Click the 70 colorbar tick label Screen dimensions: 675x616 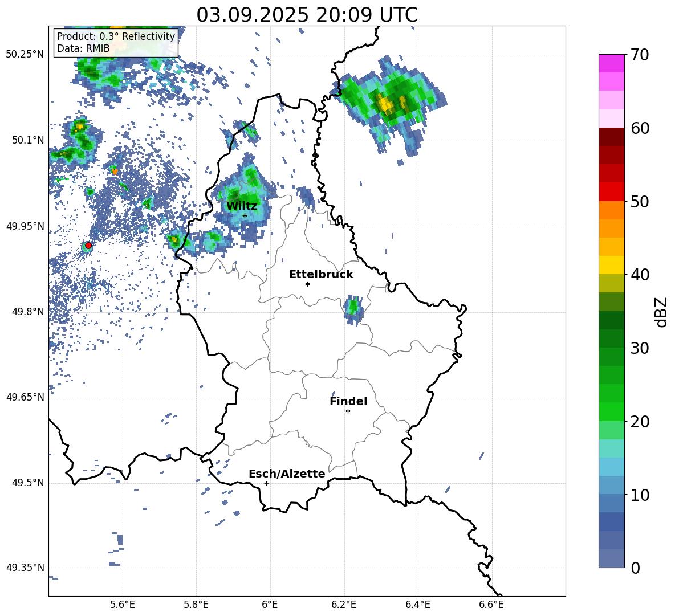click(640, 55)
